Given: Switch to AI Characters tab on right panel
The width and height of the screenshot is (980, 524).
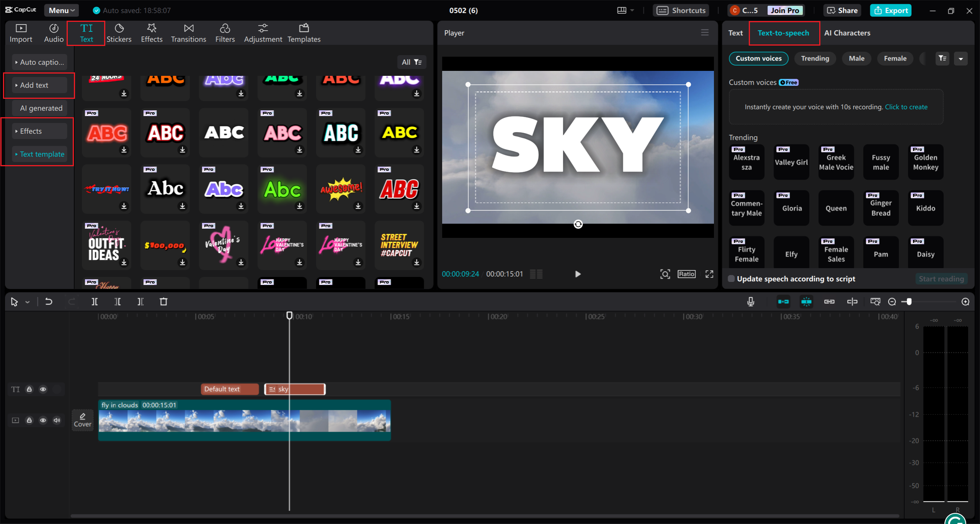Looking at the screenshot, I should [x=847, y=33].
